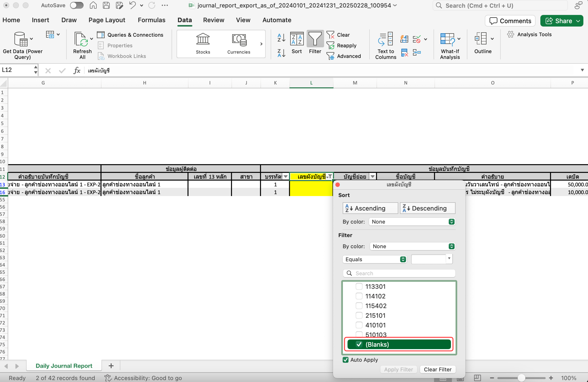Click the Save disk icon
Viewport: 588px width, 382px height.
[x=106, y=5]
